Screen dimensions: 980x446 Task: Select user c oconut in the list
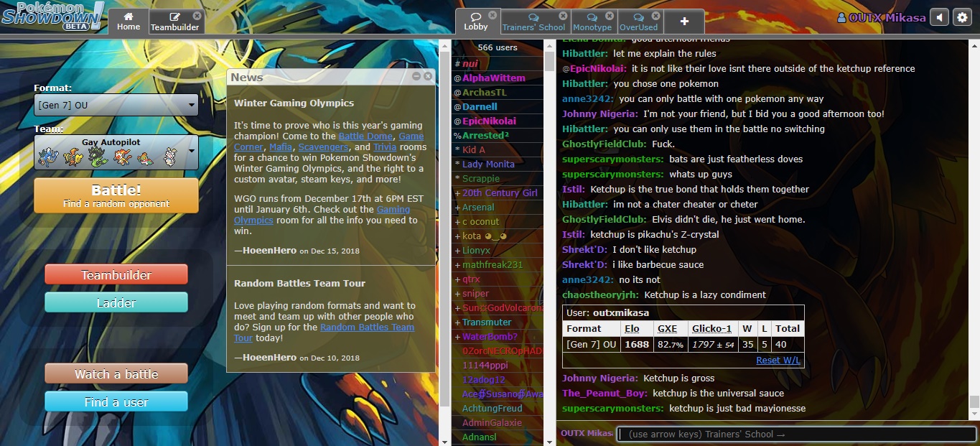tap(498, 221)
